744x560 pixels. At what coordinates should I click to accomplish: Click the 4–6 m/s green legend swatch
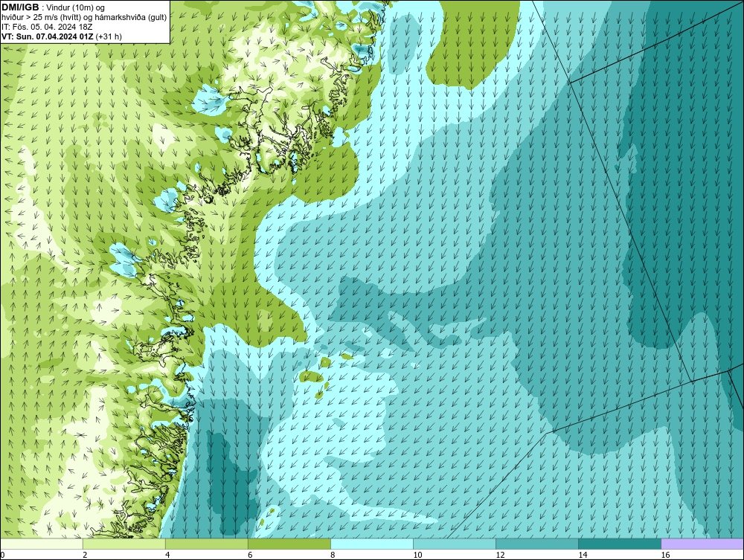[207, 544]
